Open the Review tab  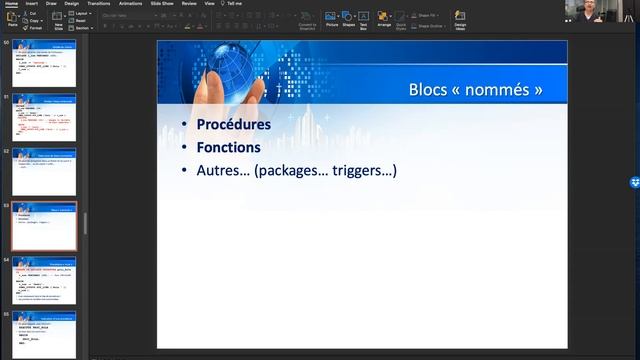189,4
